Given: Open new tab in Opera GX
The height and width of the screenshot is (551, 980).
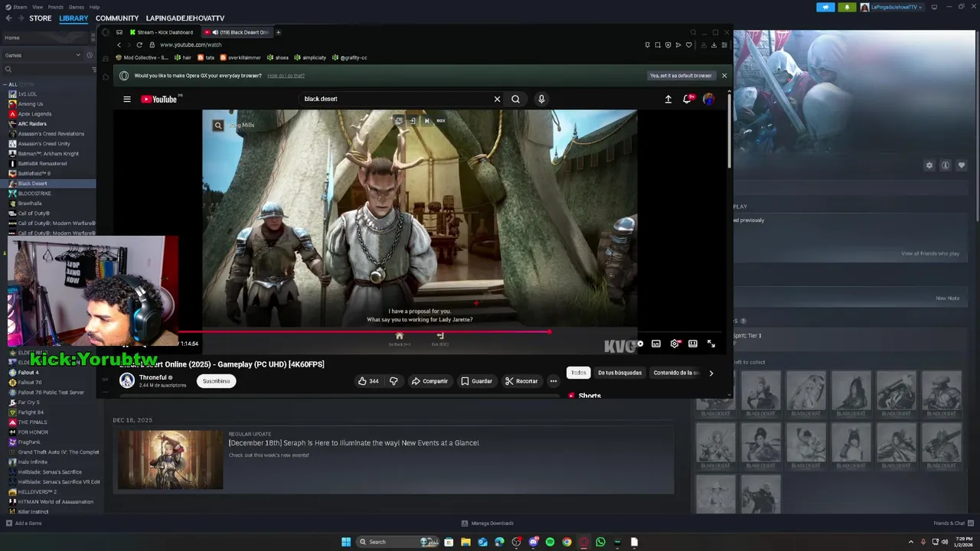Looking at the screenshot, I should click(278, 32).
